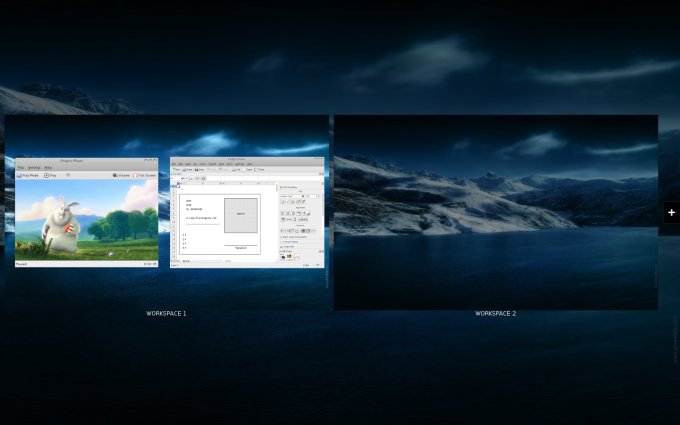
Task: Click the gray image placeholder in the spreadsheet
Action: pos(241,215)
